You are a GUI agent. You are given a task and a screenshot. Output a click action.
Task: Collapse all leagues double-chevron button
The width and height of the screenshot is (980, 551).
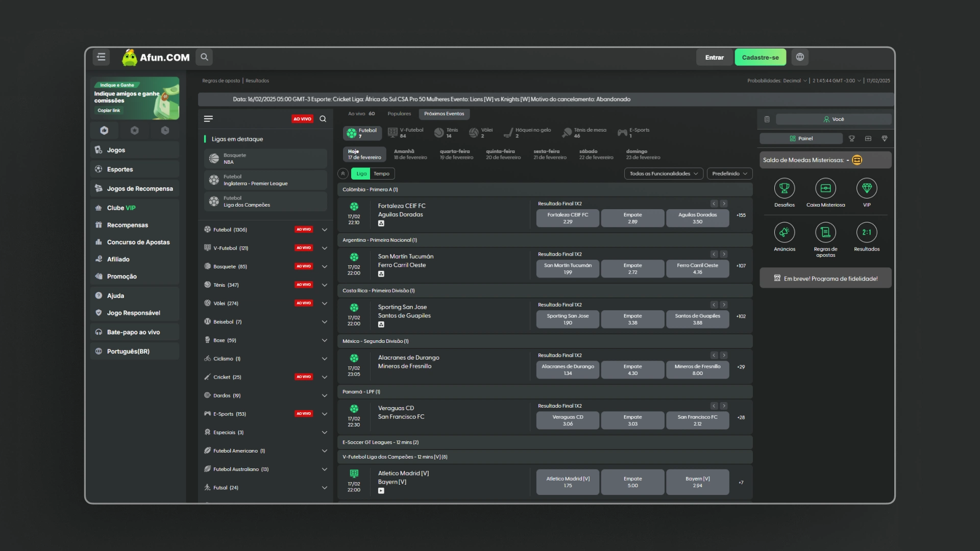[x=343, y=173]
